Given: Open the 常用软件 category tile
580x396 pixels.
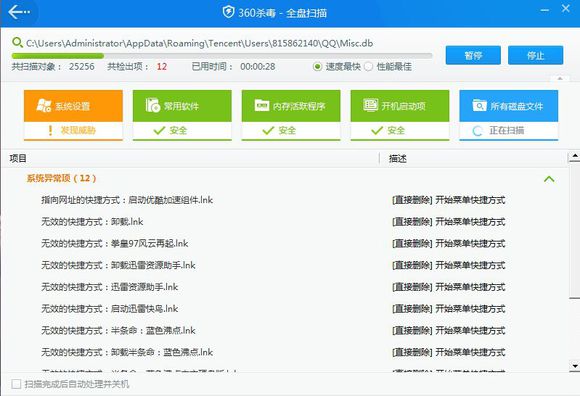Looking at the screenshot, I should pyautogui.click(x=182, y=115).
